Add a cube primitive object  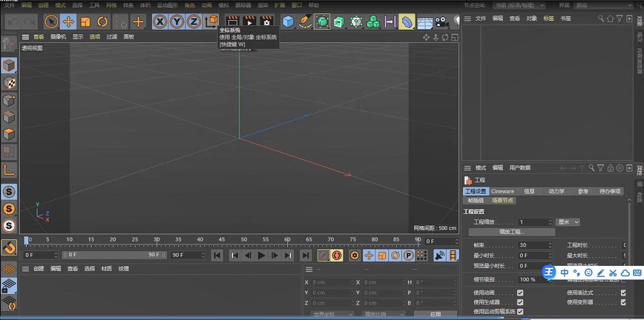(288, 22)
